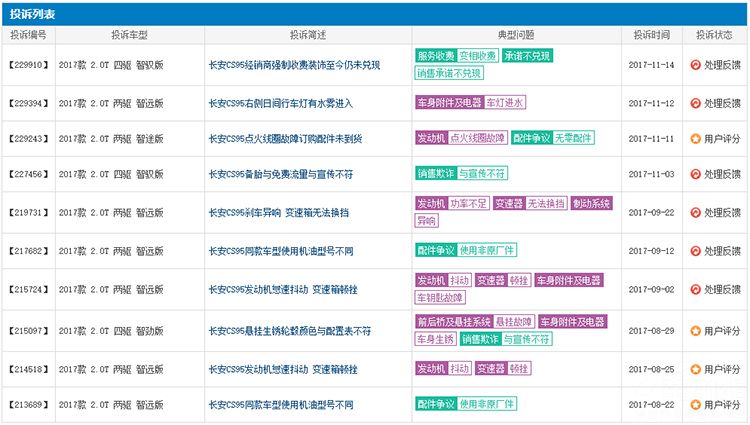
Task: Click the 用户评分 star icon for complaint 229243
Action: point(695,138)
